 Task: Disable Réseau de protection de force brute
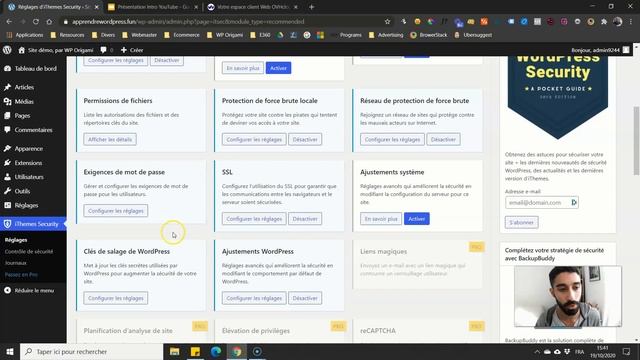[443, 139]
